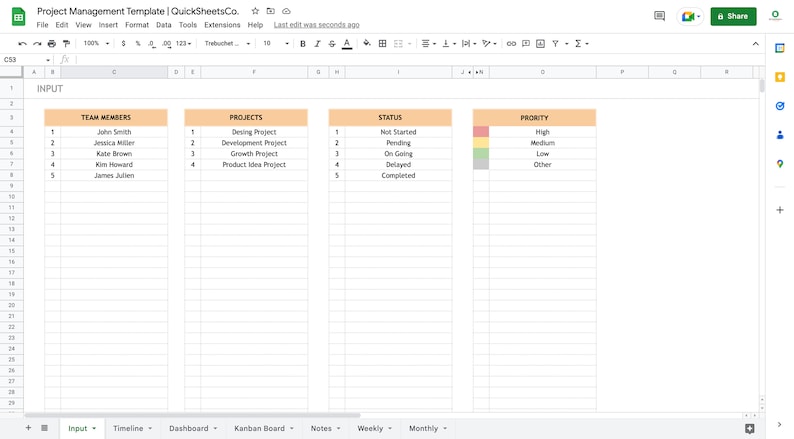The height and width of the screenshot is (439, 794).
Task: Insert chart icon in toolbar
Action: coord(541,44)
